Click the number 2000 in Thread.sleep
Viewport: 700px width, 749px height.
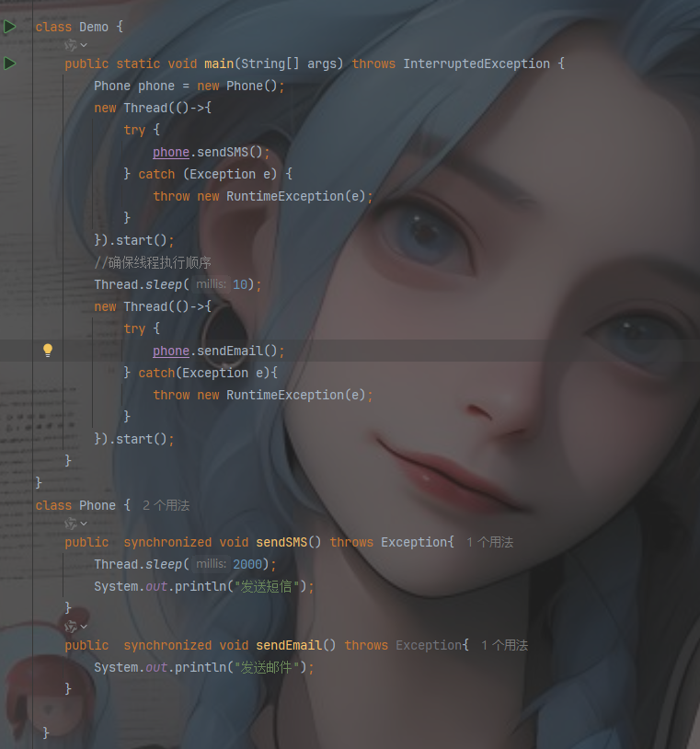pos(247,564)
